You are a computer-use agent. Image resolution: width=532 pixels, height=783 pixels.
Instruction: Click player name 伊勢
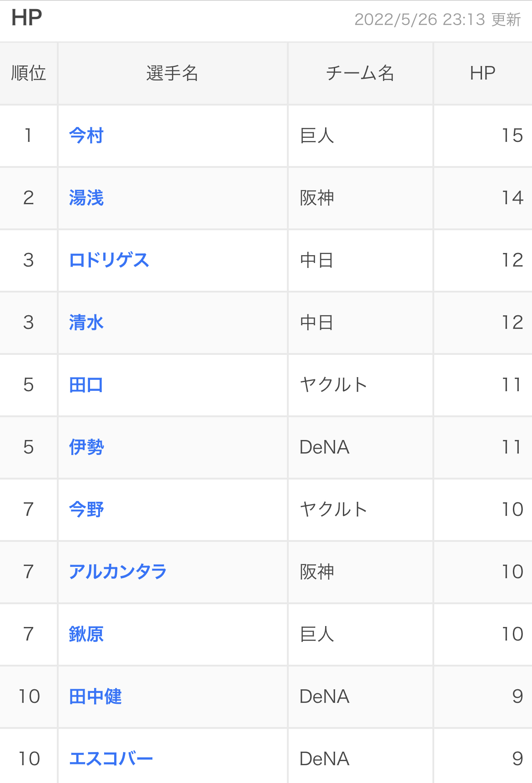pos(86,447)
